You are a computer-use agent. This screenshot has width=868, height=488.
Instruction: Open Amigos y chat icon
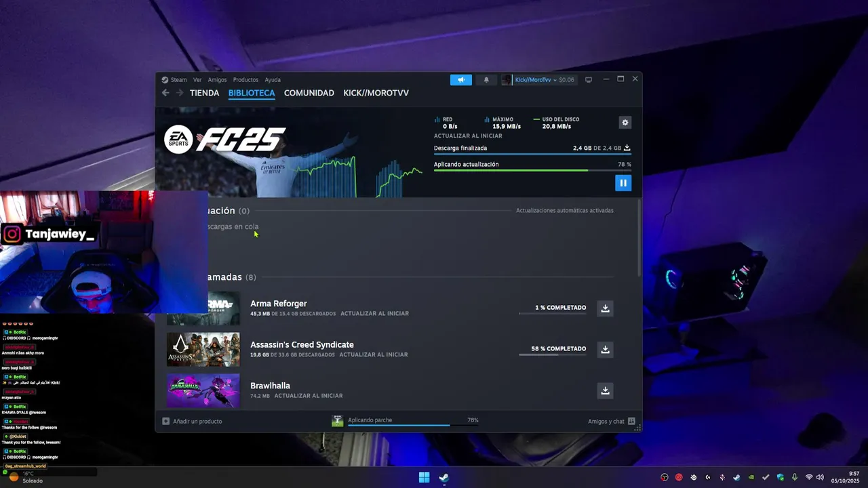coord(631,421)
